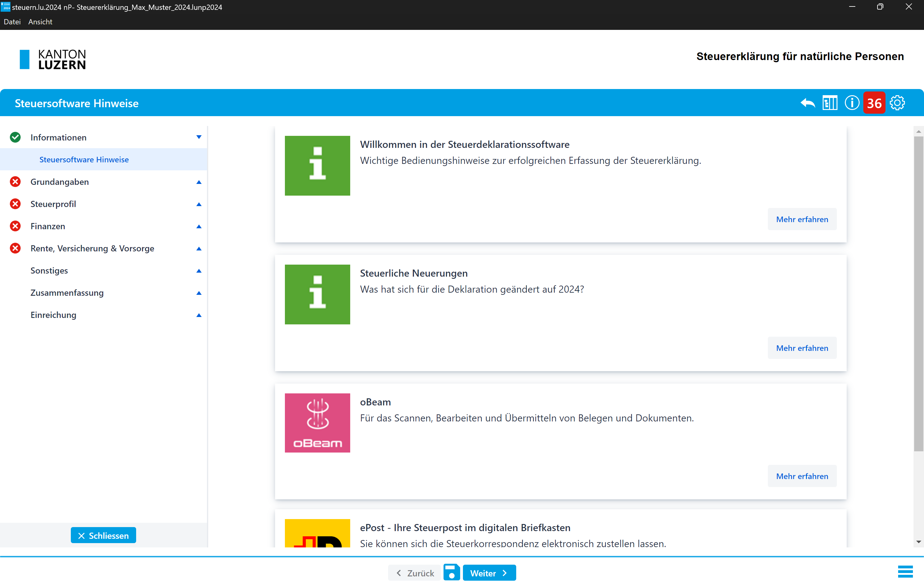Click the vertical scrollbar down arrow
This screenshot has width=924, height=585.
click(x=918, y=542)
